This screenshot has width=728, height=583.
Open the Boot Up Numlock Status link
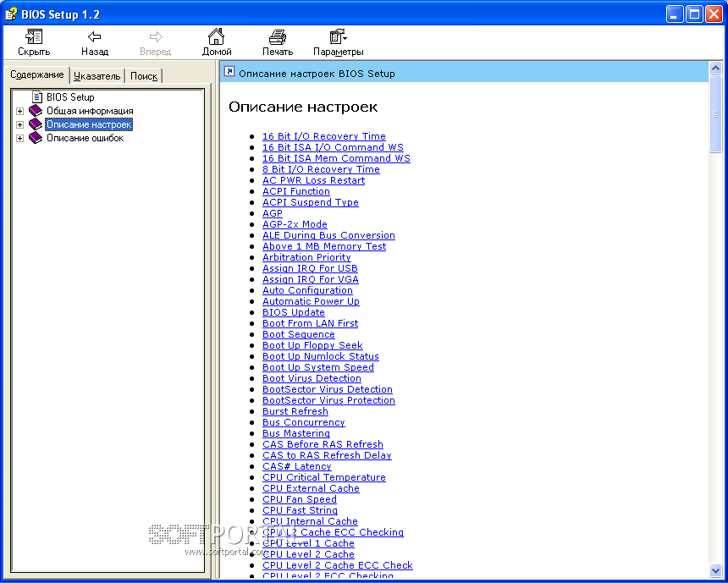320,356
